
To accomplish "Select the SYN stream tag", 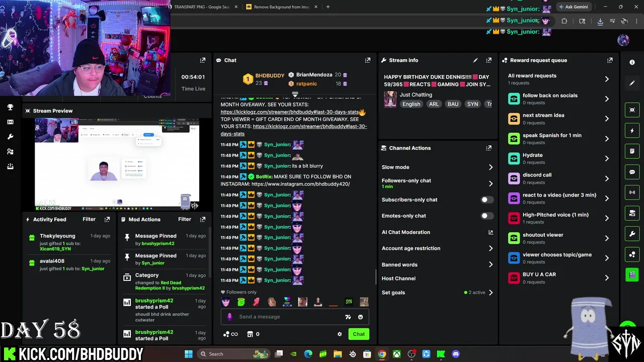I will (472, 104).
